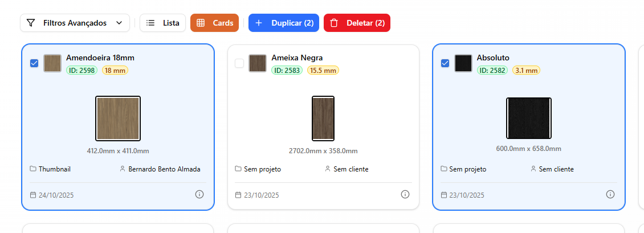Expand Filtros Avançados dropdown chevron

coord(119,23)
